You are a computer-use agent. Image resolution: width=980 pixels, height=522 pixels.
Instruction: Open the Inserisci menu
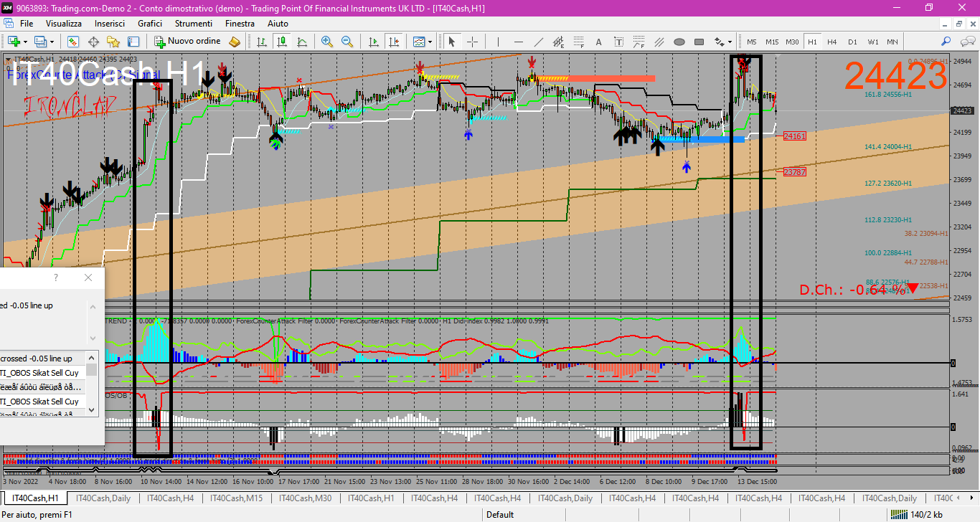point(110,24)
